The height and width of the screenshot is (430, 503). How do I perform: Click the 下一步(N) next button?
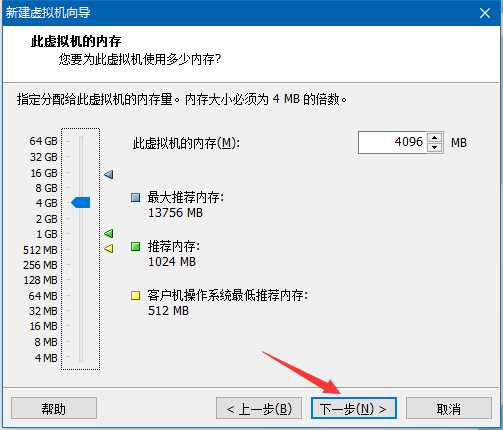(354, 408)
